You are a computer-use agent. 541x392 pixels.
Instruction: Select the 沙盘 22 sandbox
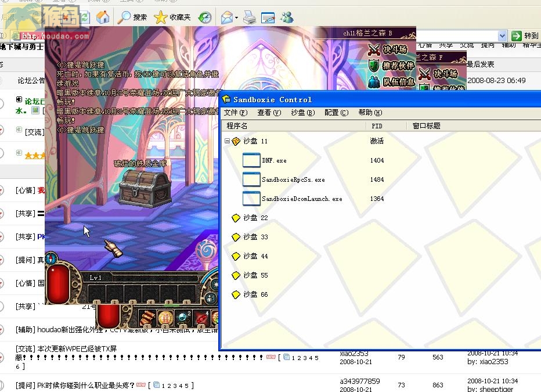point(255,217)
